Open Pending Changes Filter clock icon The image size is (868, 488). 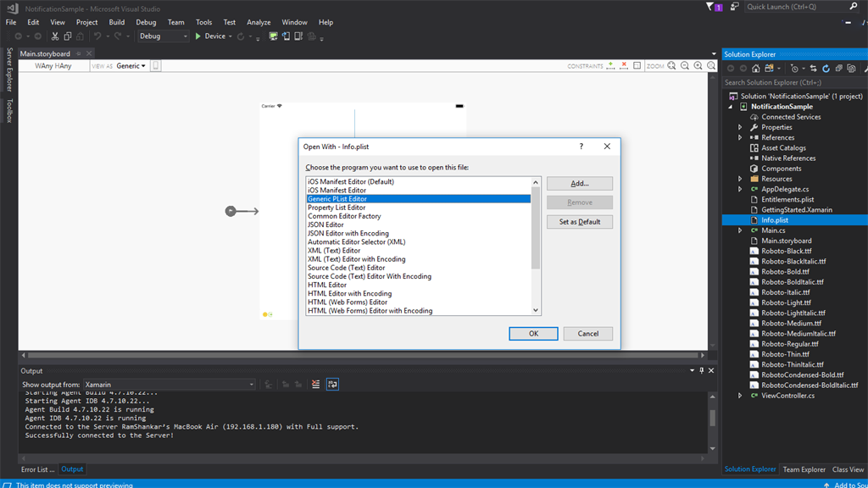[x=794, y=69]
